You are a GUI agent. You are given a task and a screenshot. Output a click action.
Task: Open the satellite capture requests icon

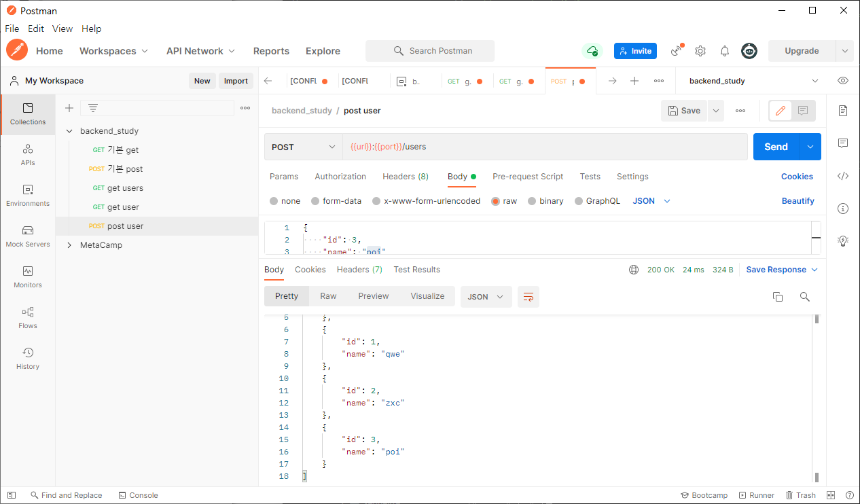677,51
